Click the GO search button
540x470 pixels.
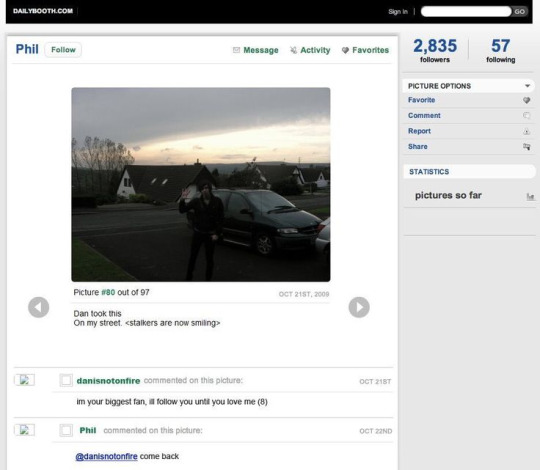pos(519,12)
